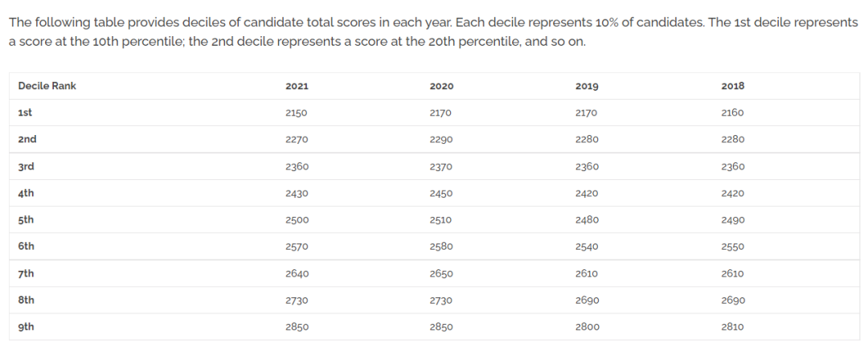The image size is (868, 356).
Task: Click the 2019 column header
Action: [x=587, y=86]
